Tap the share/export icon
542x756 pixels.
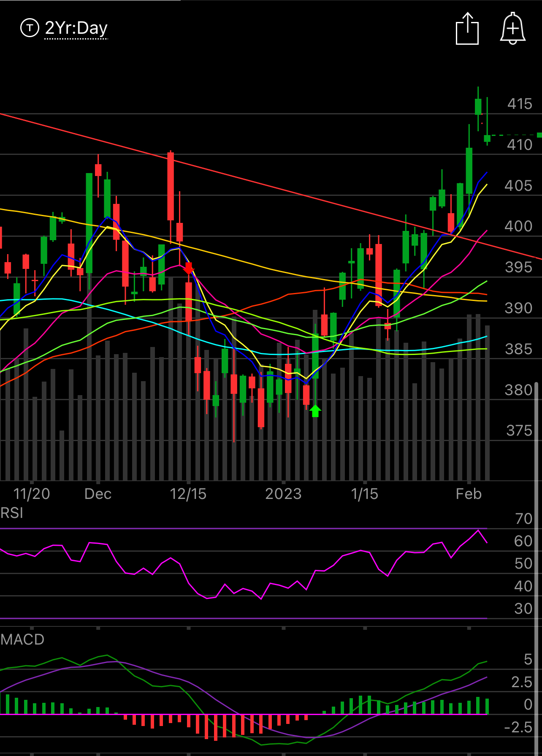467,29
